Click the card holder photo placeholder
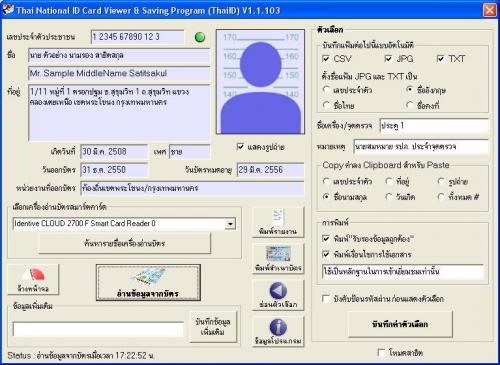This screenshot has width=500, height=365. coord(260,82)
